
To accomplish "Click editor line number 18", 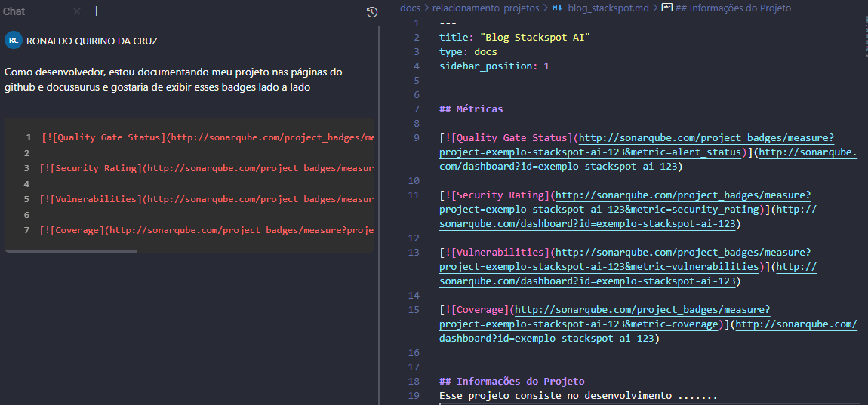I will (414, 381).
